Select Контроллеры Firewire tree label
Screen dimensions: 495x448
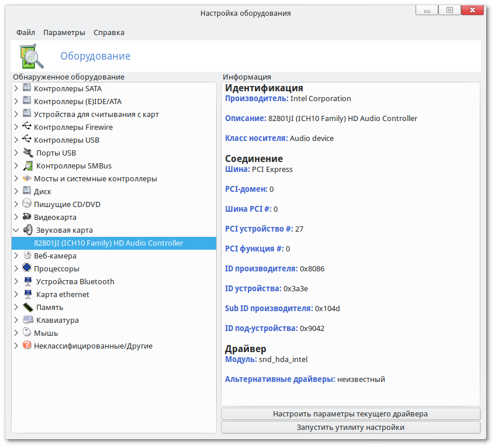73,127
